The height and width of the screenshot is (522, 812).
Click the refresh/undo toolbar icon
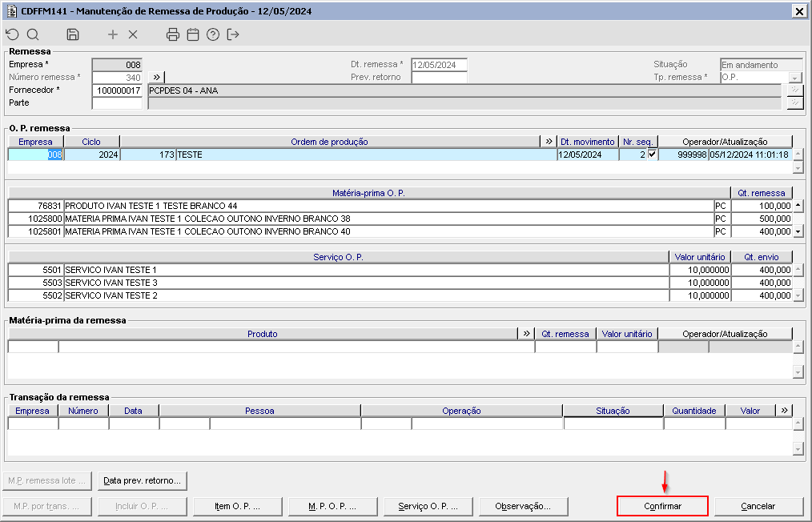click(13, 34)
